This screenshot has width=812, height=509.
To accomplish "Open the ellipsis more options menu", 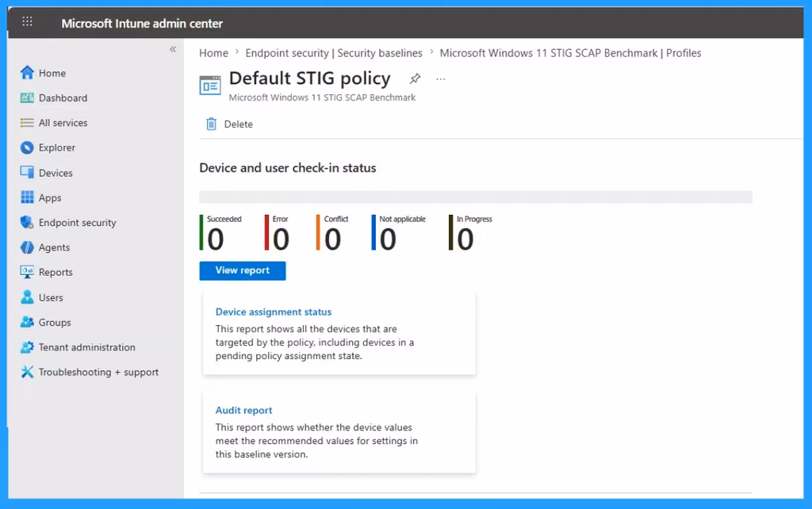I will tap(440, 79).
